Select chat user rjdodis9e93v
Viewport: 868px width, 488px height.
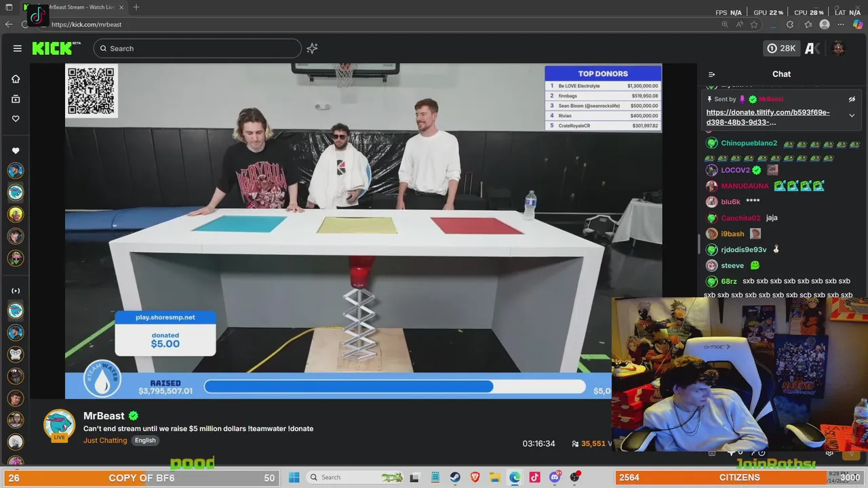tap(743, 250)
